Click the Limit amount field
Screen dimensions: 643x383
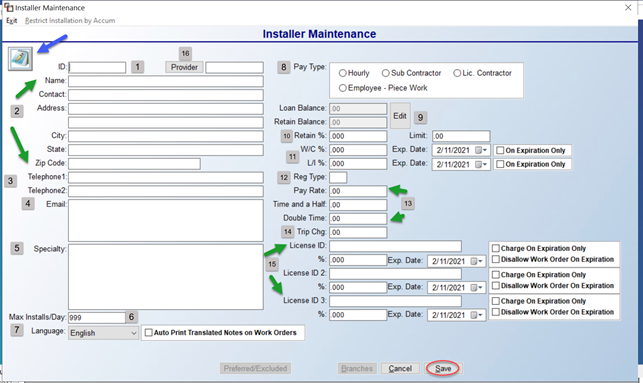coord(461,136)
